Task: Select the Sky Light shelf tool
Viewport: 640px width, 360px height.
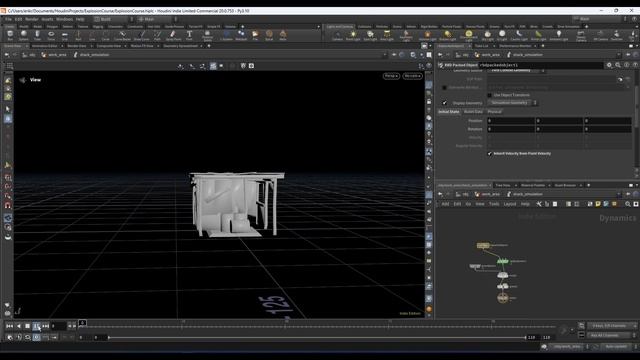Action: click(x=487, y=36)
